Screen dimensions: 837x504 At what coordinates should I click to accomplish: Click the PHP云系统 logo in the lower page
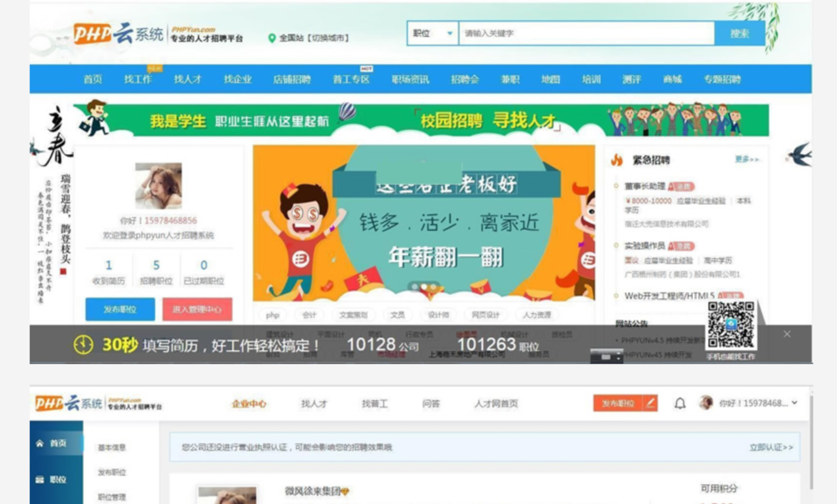pos(69,403)
